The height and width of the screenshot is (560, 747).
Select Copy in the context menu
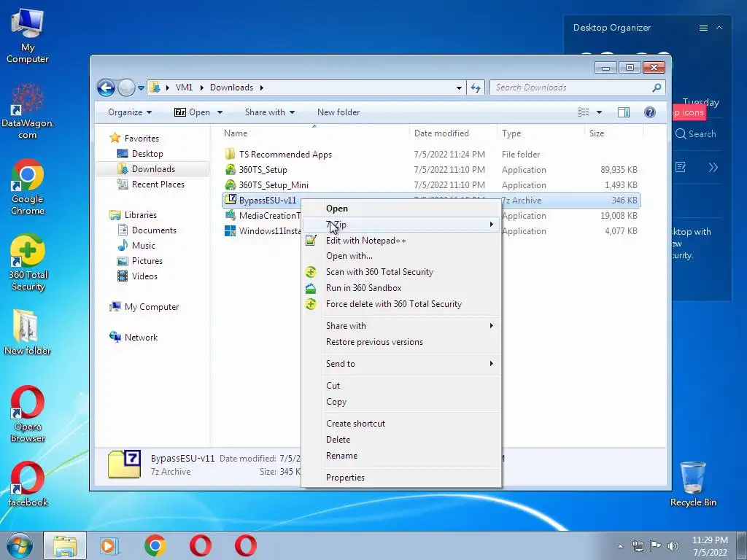click(401, 402)
